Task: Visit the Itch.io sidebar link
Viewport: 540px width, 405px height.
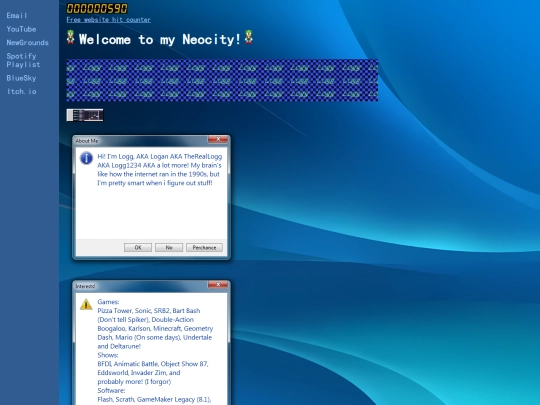Action: (x=21, y=92)
